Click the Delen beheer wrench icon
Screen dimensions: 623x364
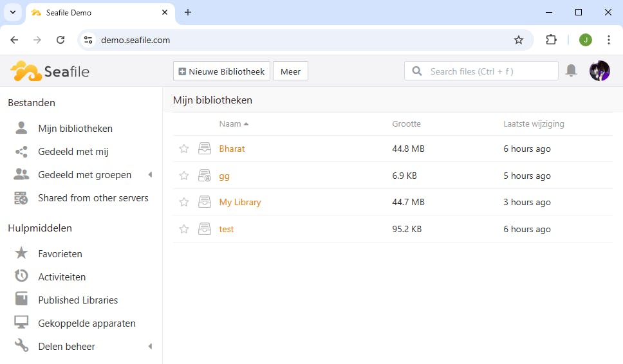point(22,346)
